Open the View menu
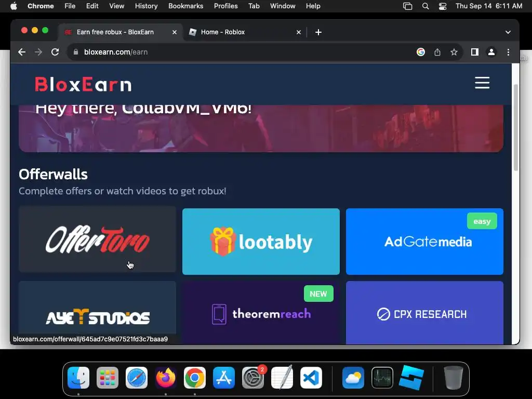The height and width of the screenshot is (399, 532). click(x=117, y=6)
